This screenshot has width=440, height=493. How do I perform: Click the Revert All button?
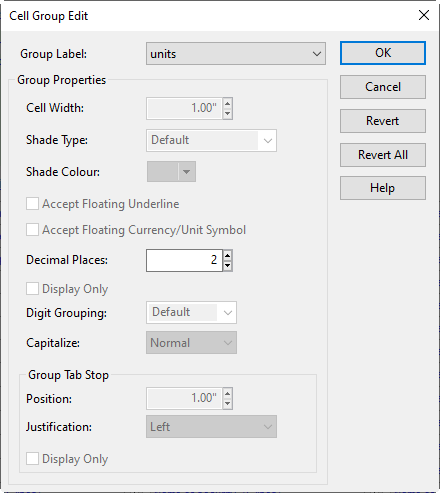[x=383, y=155]
